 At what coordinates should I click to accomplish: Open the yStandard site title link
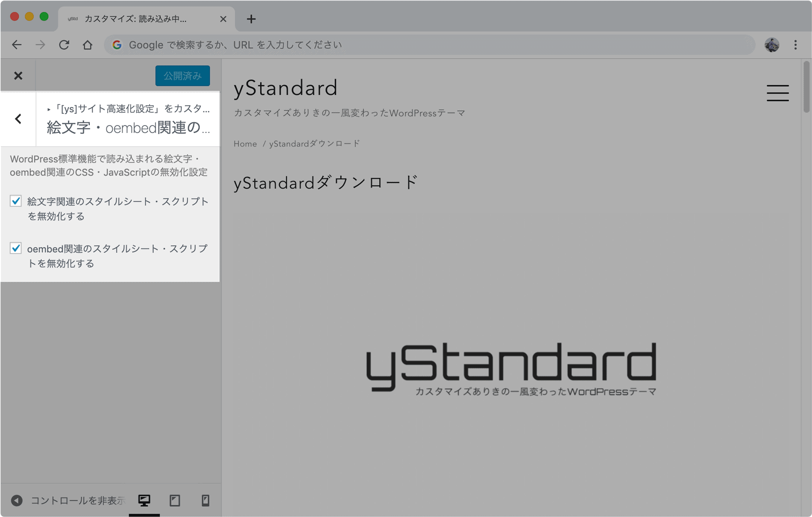coord(285,88)
